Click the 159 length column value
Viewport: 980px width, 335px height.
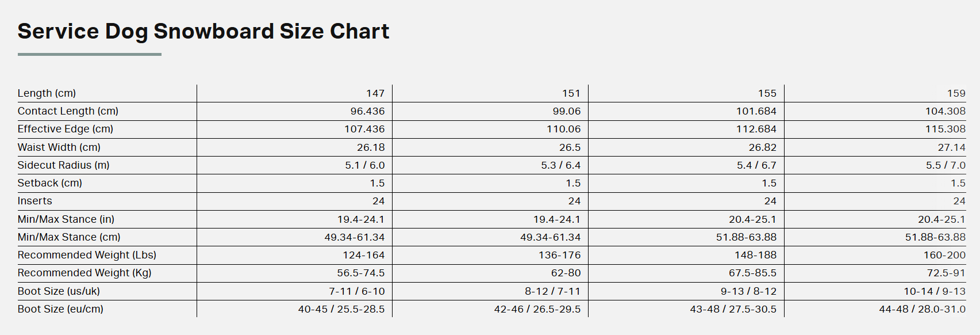coord(956,93)
